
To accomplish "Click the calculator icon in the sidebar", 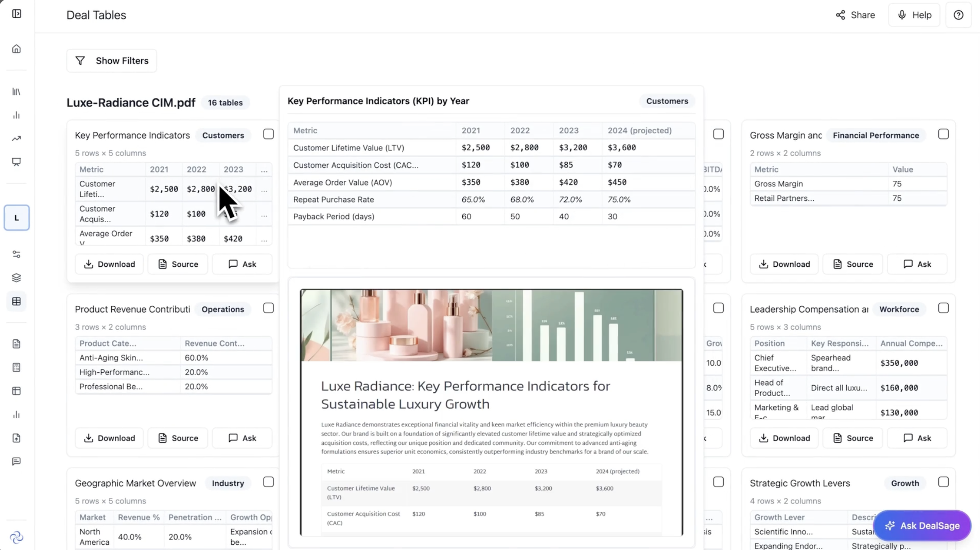I will pos(16,368).
